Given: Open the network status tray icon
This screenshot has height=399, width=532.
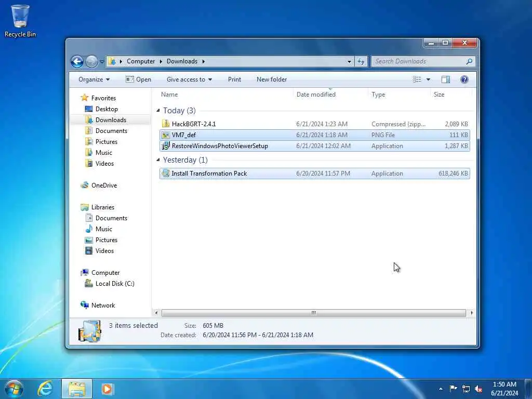Looking at the screenshot, I should [466, 389].
